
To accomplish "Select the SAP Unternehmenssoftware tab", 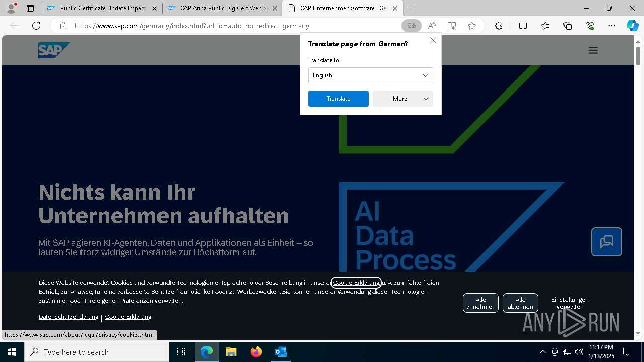I will (344, 8).
